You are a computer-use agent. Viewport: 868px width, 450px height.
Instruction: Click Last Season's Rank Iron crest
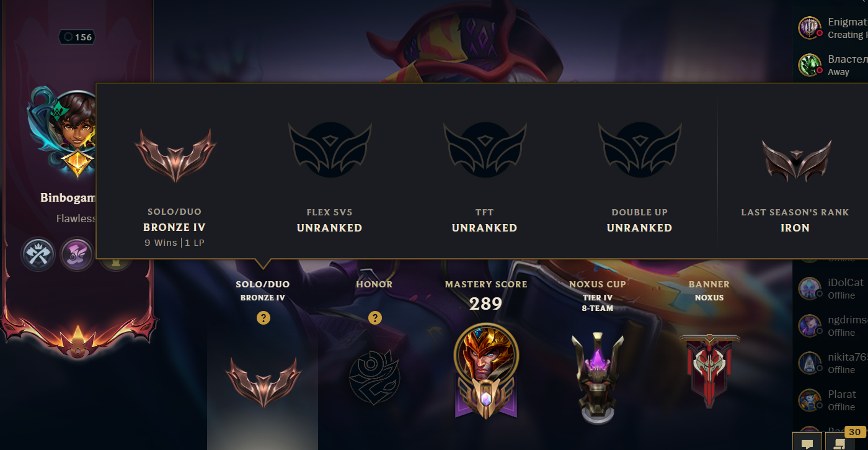coord(796,160)
